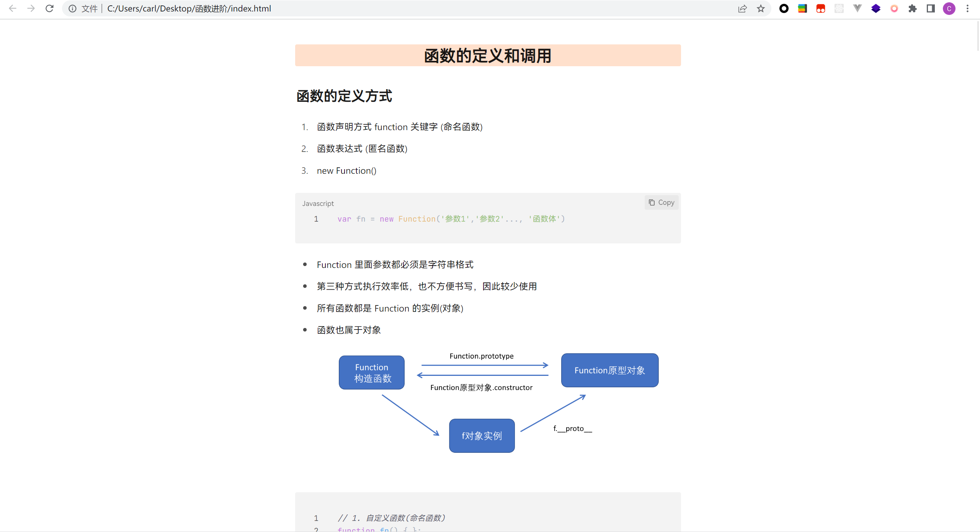Select the React DevTools extension icon
This screenshot has height=532, width=980.
point(839,8)
